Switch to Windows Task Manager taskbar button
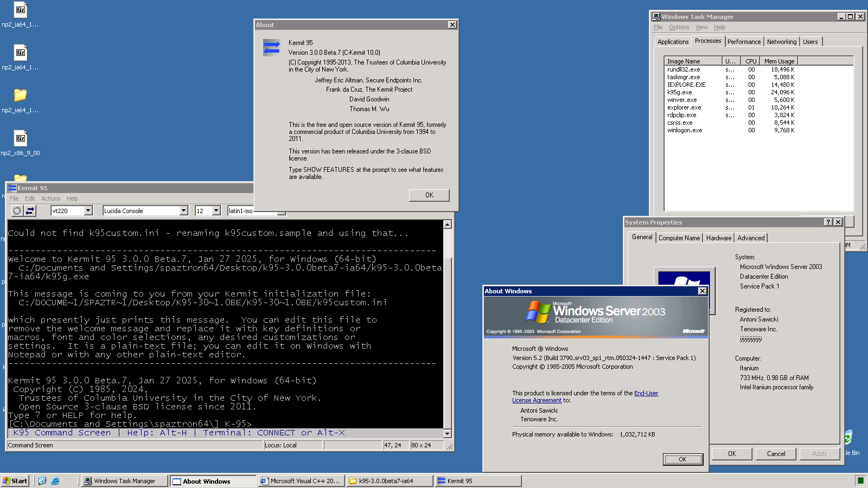 coord(124,481)
